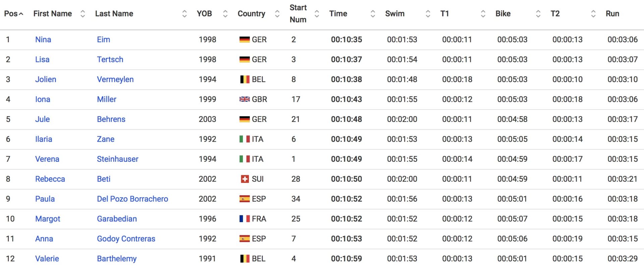
Task: Click T2 column sort arrows
Action: [593, 14]
